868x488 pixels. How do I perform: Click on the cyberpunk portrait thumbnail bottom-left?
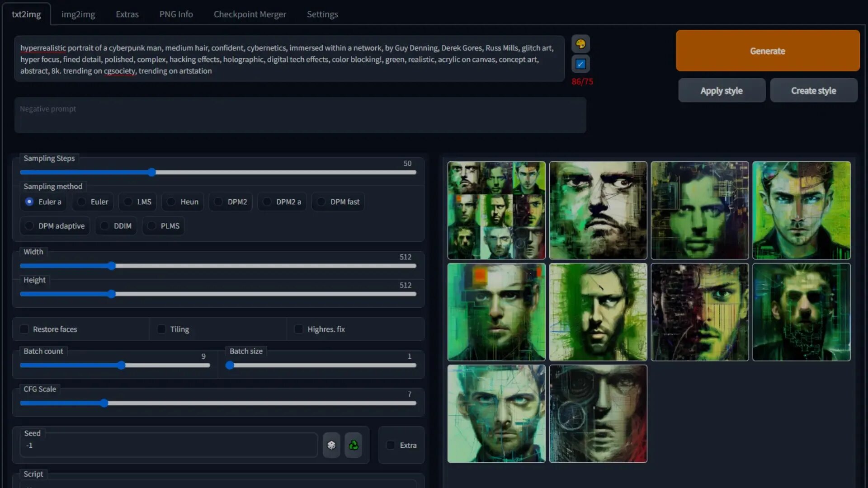pyautogui.click(x=496, y=413)
